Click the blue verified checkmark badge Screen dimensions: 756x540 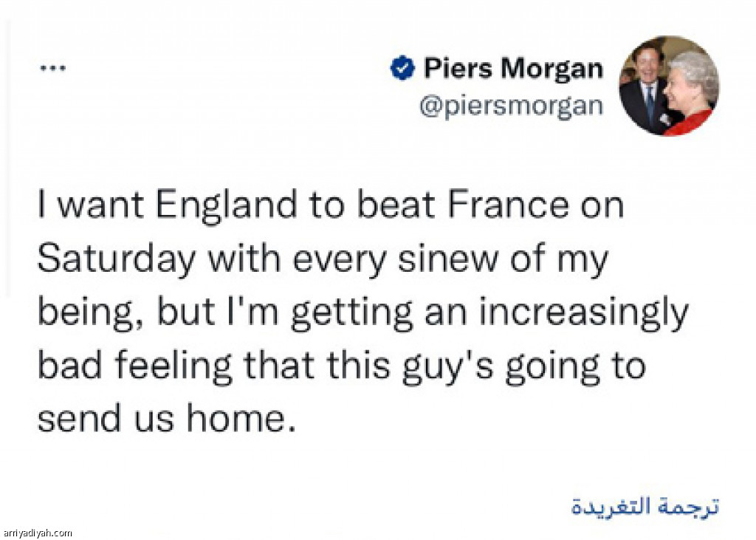click(x=402, y=69)
